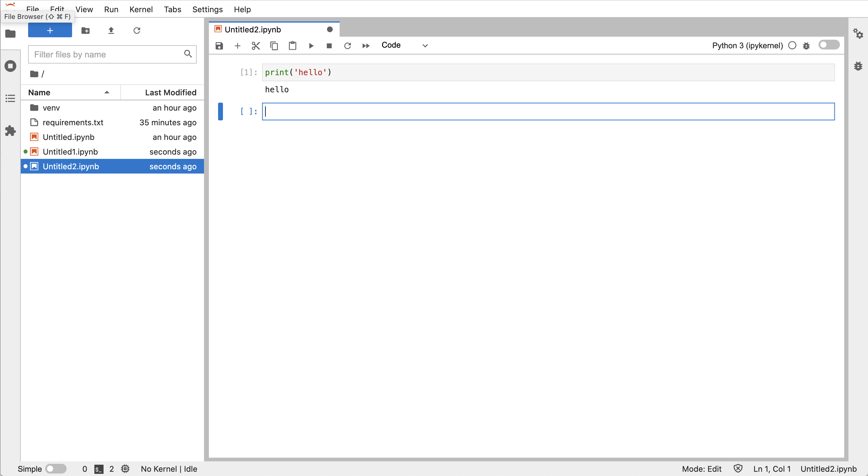
Task: Open the Table of Contents panel
Action: [x=10, y=98]
